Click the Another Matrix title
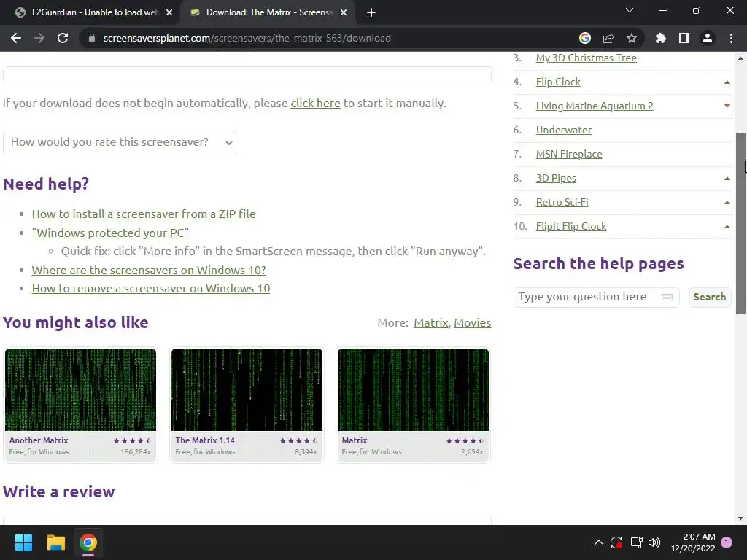 coord(39,440)
